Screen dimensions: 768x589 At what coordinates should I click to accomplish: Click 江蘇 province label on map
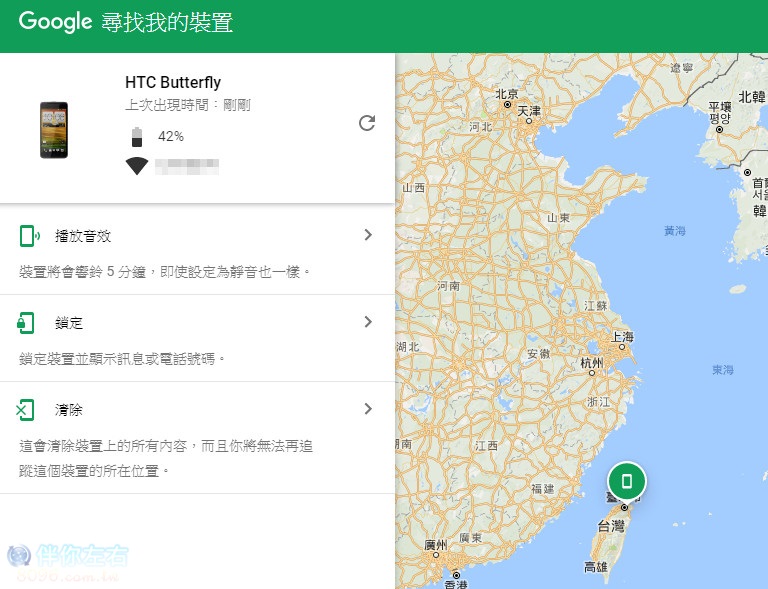pos(596,306)
